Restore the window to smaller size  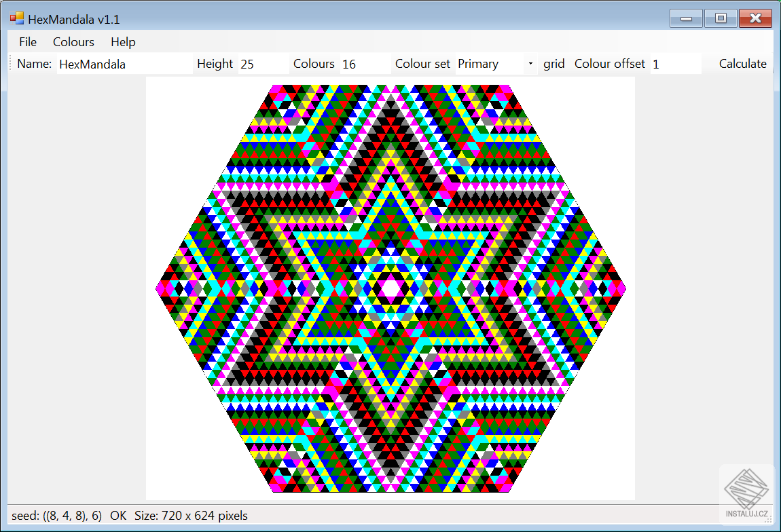(720, 18)
